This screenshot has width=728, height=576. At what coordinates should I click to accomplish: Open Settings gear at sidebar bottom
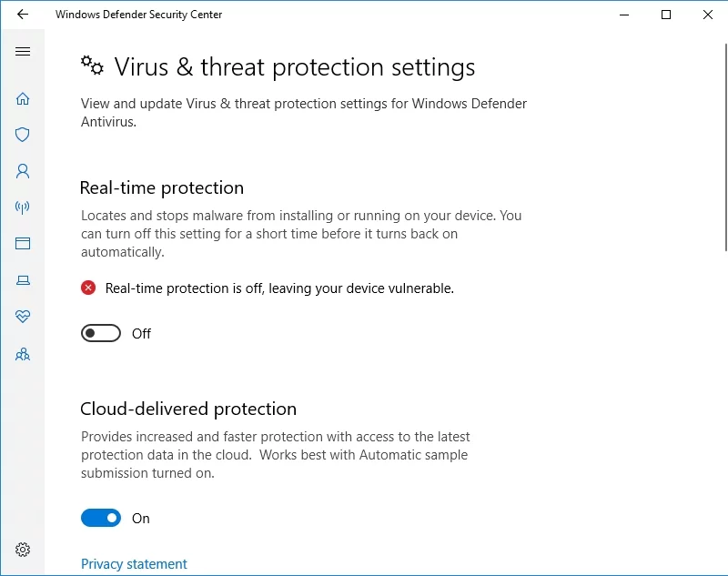click(x=23, y=550)
